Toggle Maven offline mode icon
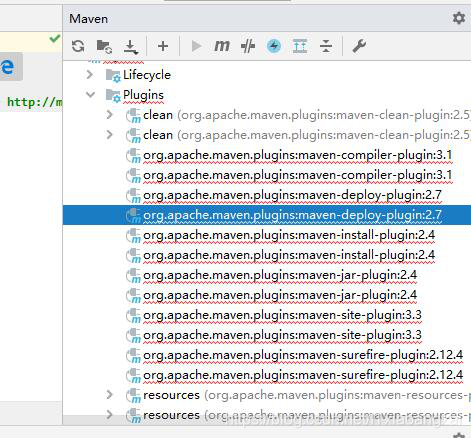Screen dimensions: 471x438 click(248, 46)
